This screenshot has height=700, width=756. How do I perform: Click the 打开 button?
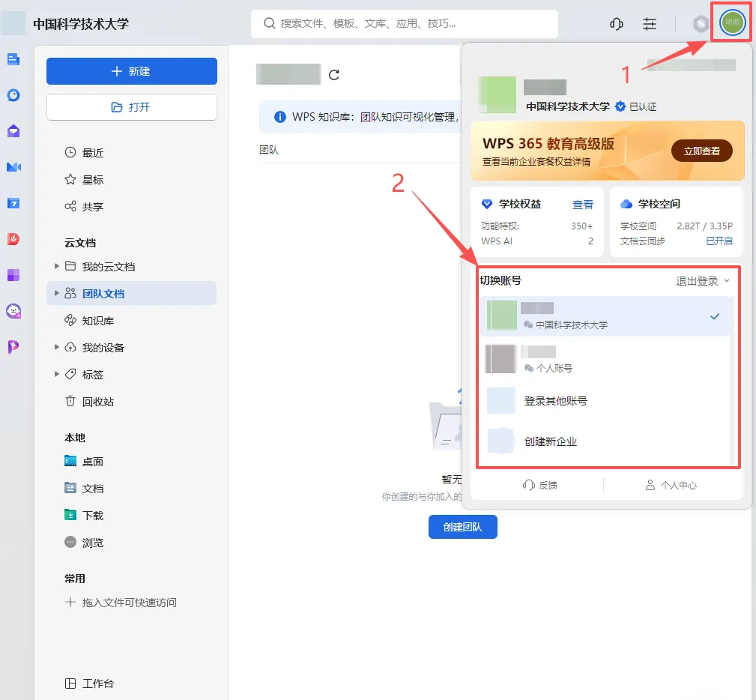(132, 107)
